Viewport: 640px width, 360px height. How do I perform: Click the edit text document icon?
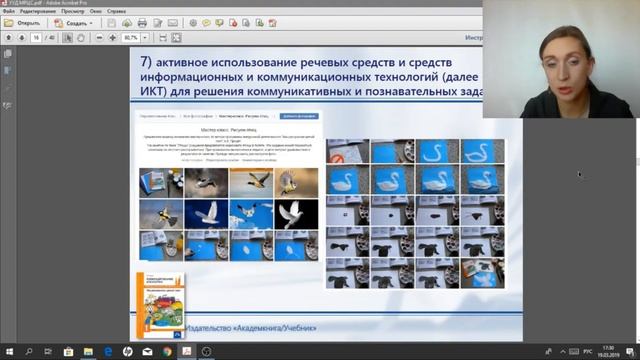point(158,23)
